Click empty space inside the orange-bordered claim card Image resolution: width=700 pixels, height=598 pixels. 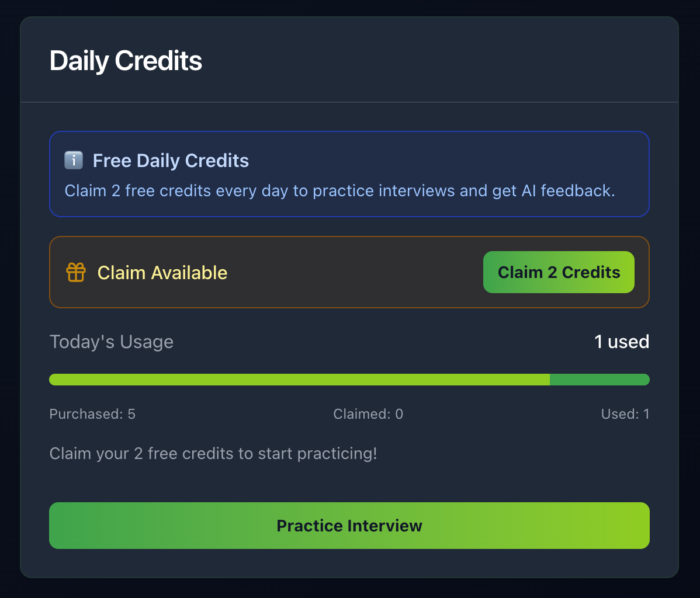pos(351,272)
